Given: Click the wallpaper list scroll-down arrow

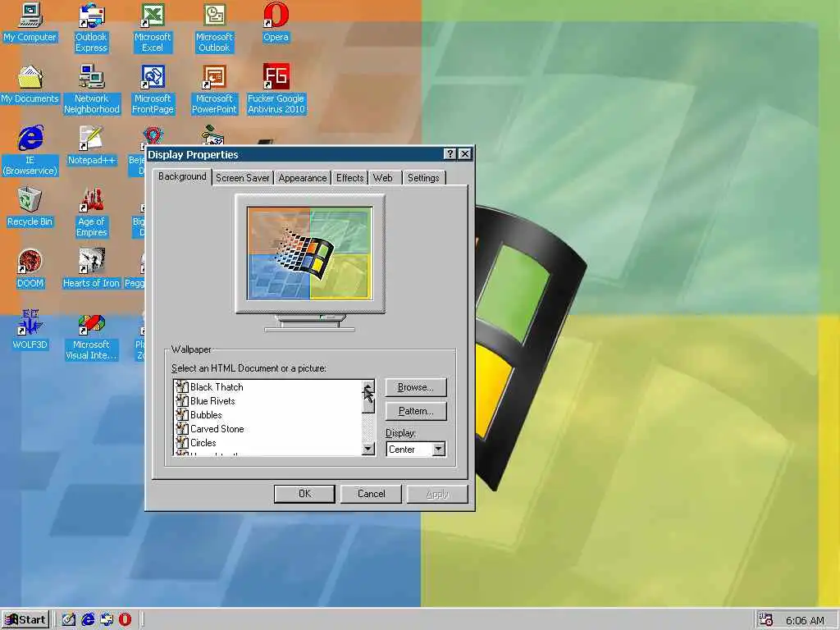Looking at the screenshot, I should (x=368, y=449).
